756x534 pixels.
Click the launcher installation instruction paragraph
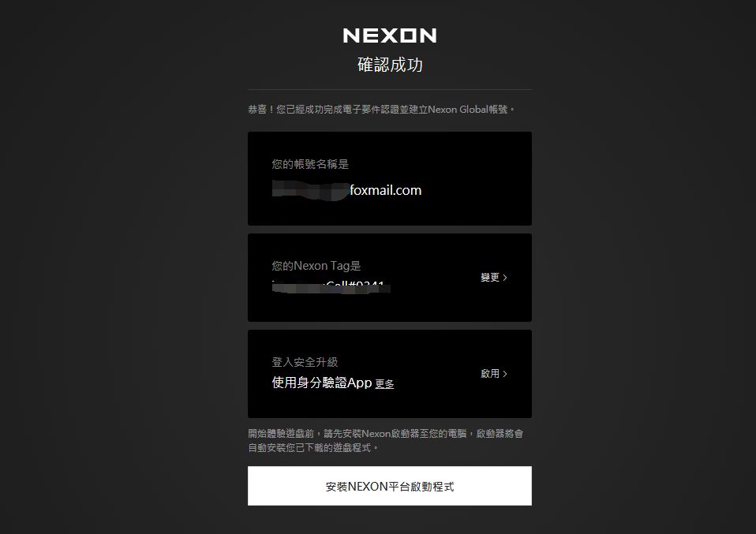tap(386, 440)
